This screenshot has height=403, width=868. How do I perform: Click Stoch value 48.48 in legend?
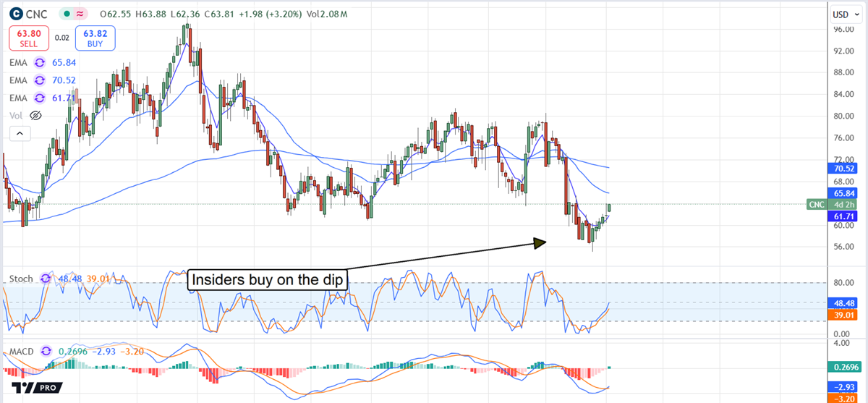(69, 279)
